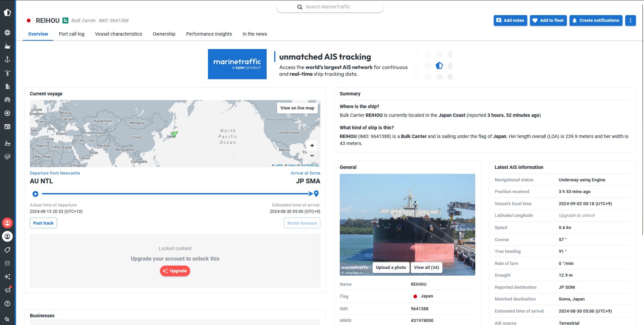The image size is (644, 325).
Task: Open the AIS stations signal icon
Action: pos(7,100)
